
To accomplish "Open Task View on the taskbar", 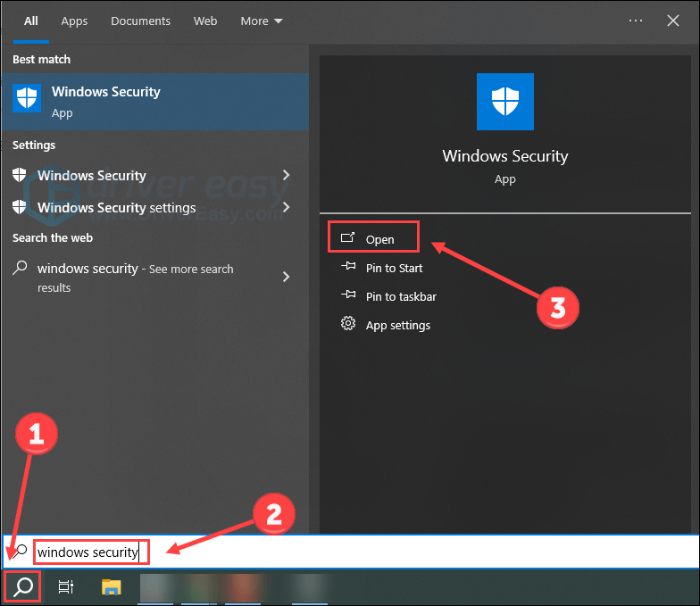I will coord(66,587).
